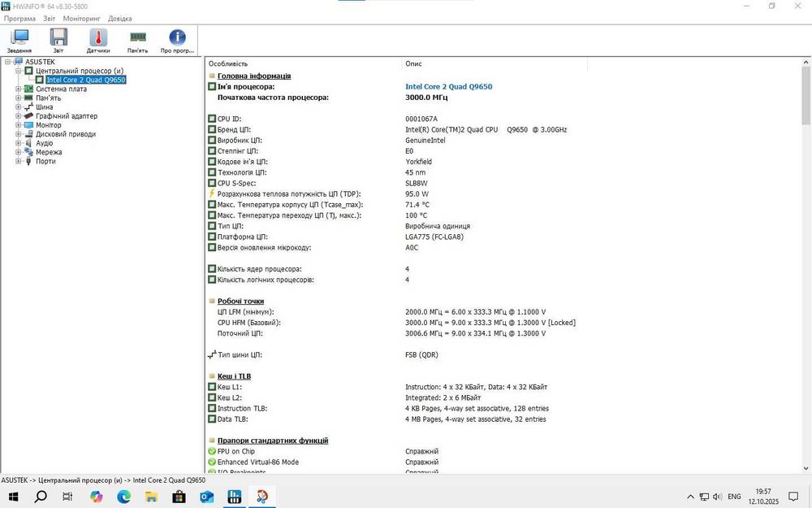Screen dimensions: 812x508
Task: Click the green check beside FPU on Chip
Action: 212,451
